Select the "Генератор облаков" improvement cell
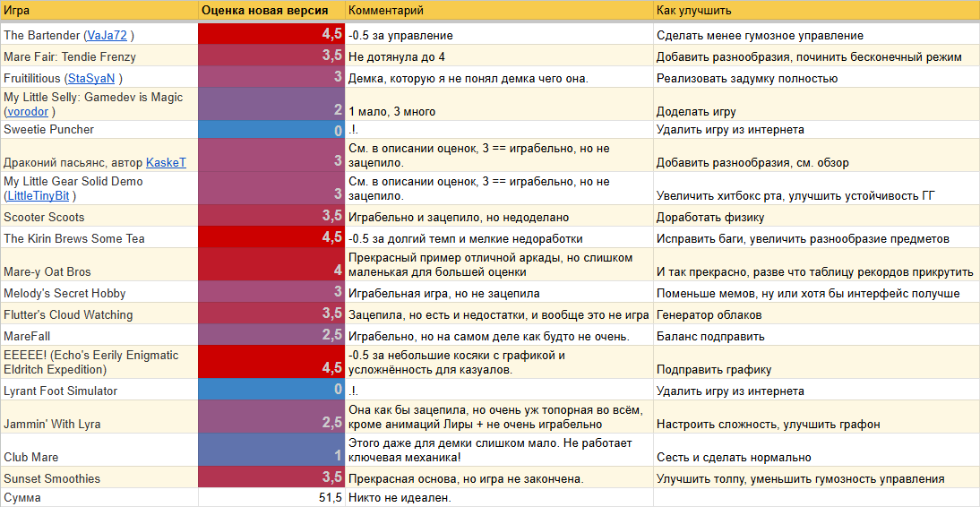The width and height of the screenshot is (980, 507). click(x=815, y=315)
